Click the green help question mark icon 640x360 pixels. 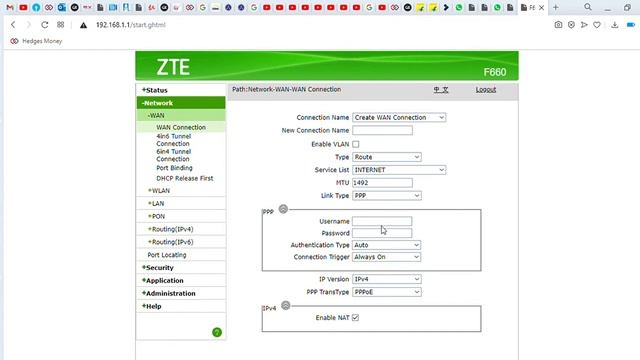pyautogui.click(x=217, y=332)
